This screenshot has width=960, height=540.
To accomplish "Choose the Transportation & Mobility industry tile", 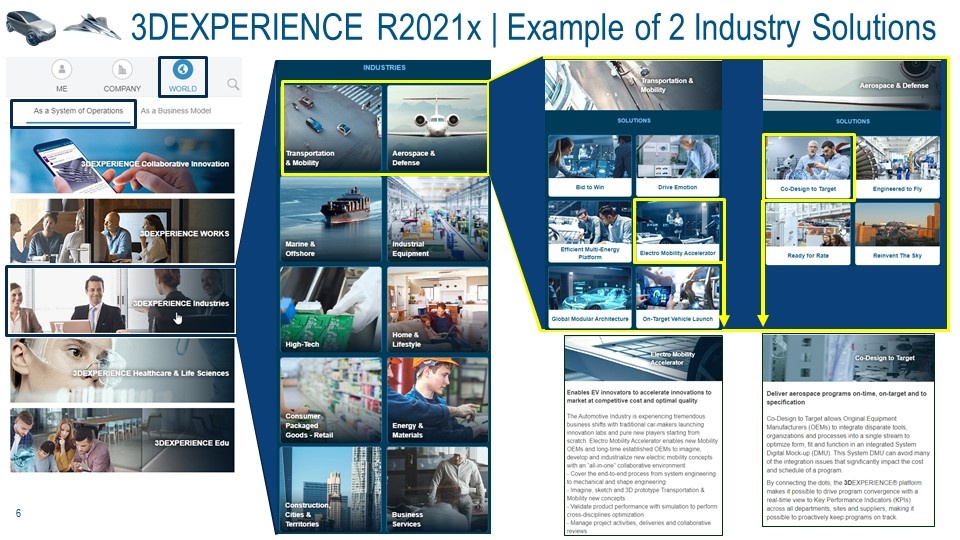I will coord(331,127).
